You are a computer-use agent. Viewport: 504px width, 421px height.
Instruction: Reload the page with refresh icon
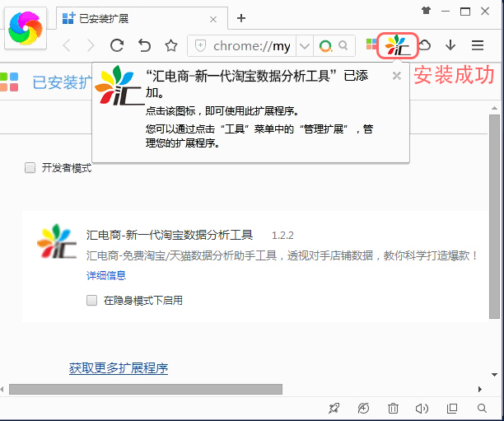117,45
